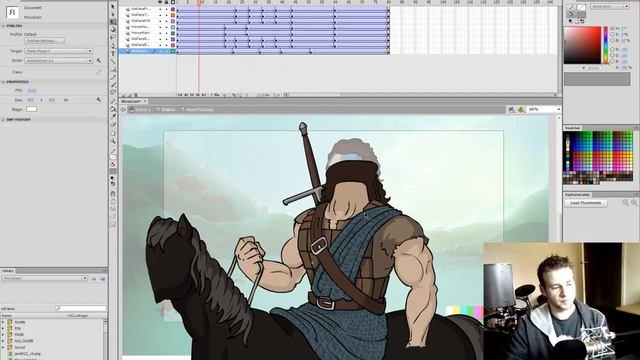The width and height of the screenshot is (640, 360).
Task: Toggle visibility dot of HorseMan layer
Action: coord(160,33)
